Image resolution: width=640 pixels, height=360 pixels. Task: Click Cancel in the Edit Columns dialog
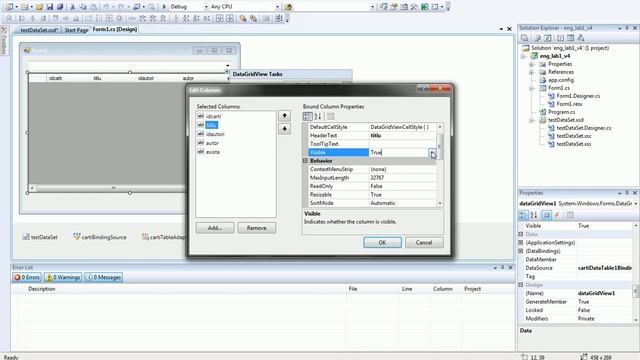click(424, 242)
